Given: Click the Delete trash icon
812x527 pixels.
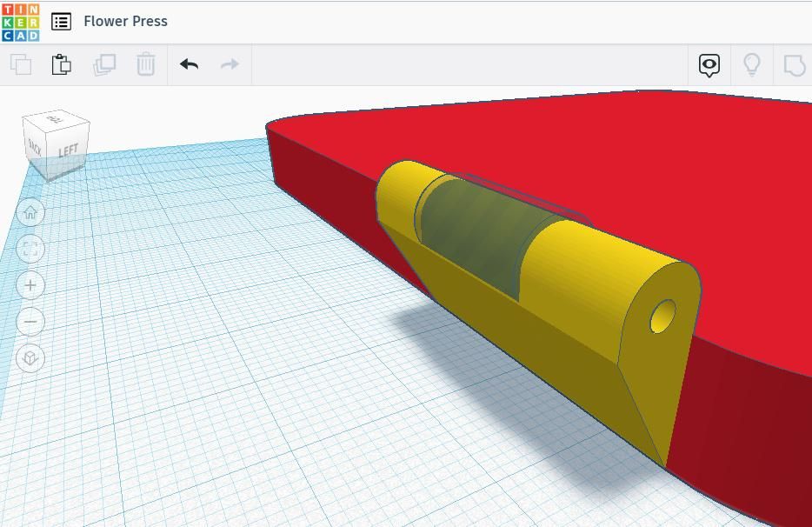Looking at the screenshot, I should pyautogui.click(x=146, y=64).
